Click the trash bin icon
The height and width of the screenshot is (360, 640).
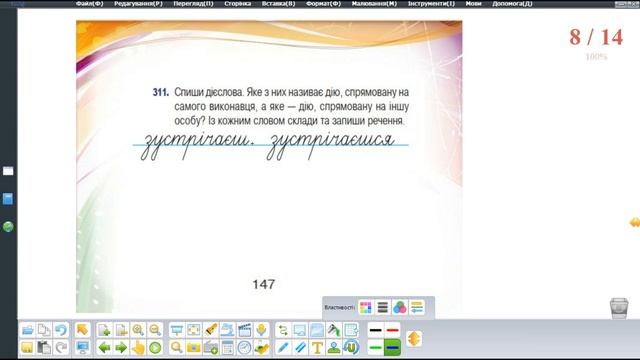[619, 308]
